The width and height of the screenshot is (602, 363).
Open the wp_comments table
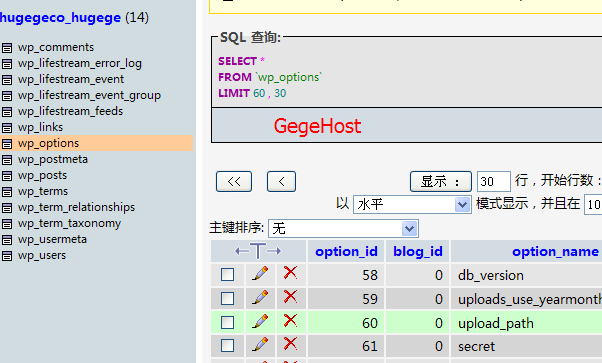(x=56, y=47)
